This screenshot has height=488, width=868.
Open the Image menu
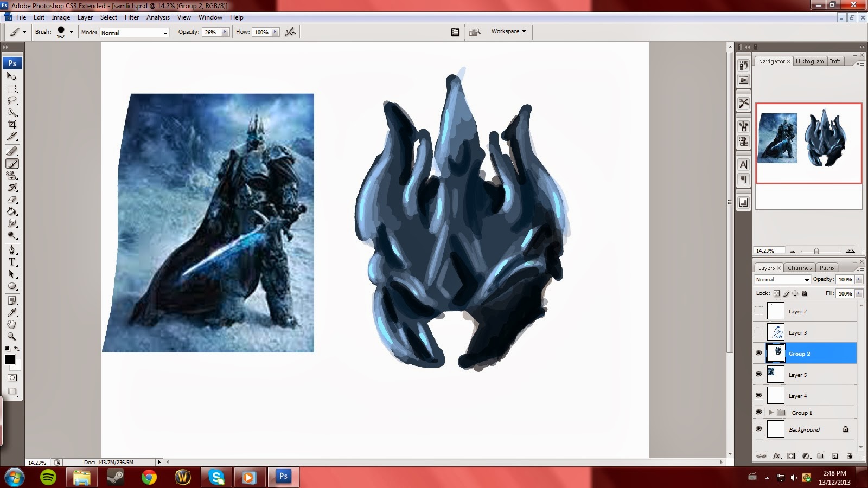click(x=61, y=17)
